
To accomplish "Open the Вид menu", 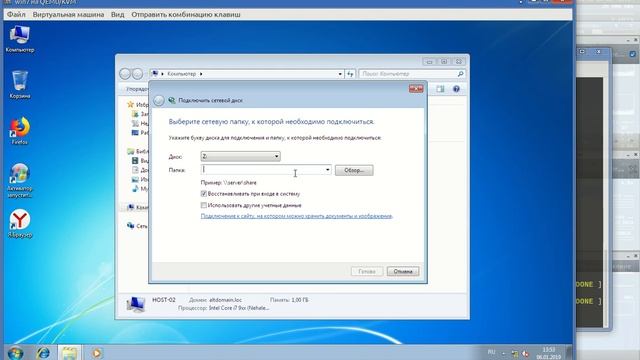I will click(118, 14).
